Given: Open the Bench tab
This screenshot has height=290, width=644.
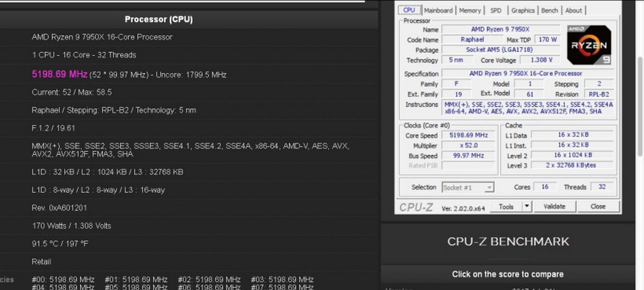Looking at the screenshot, I should point(549,10).
